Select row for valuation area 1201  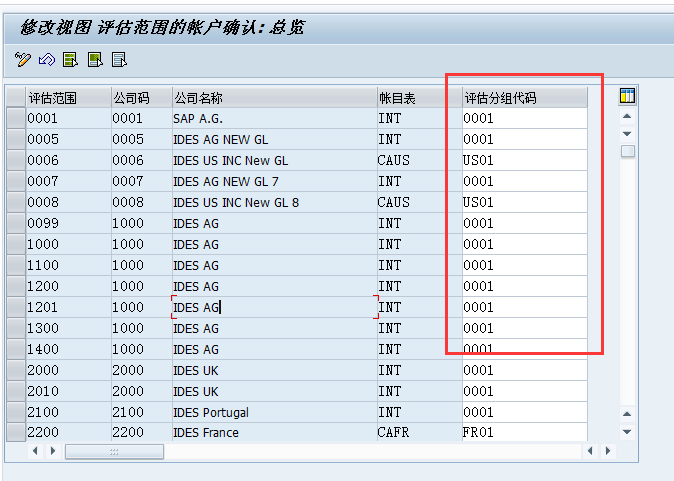click(16, 307)
